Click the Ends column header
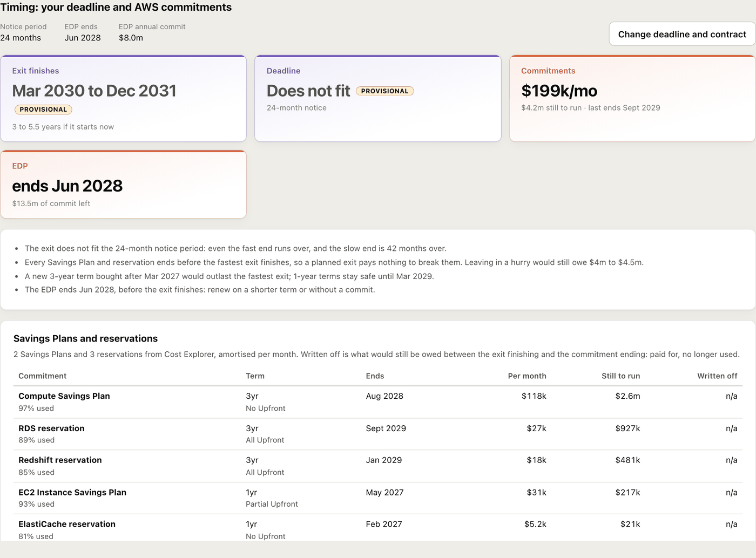This screenshot has width=756, height=558. point(375,376)
